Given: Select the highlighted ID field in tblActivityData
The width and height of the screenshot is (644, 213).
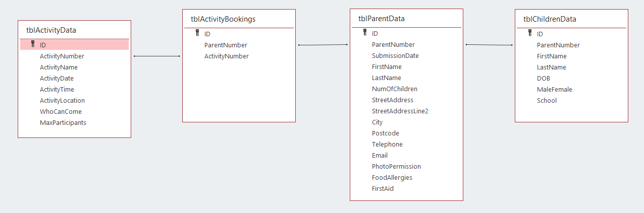Looking at the screenshot, I should (75, 45).
